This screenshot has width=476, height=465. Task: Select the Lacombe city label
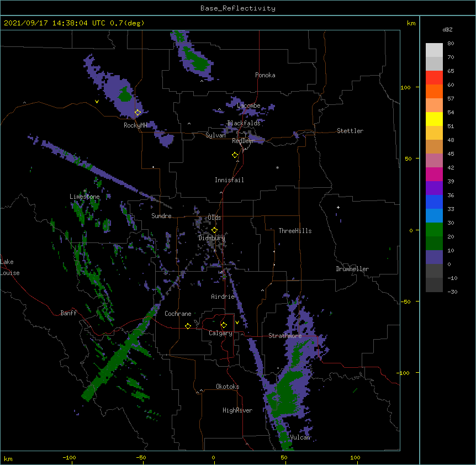click(x=248, y=105)
